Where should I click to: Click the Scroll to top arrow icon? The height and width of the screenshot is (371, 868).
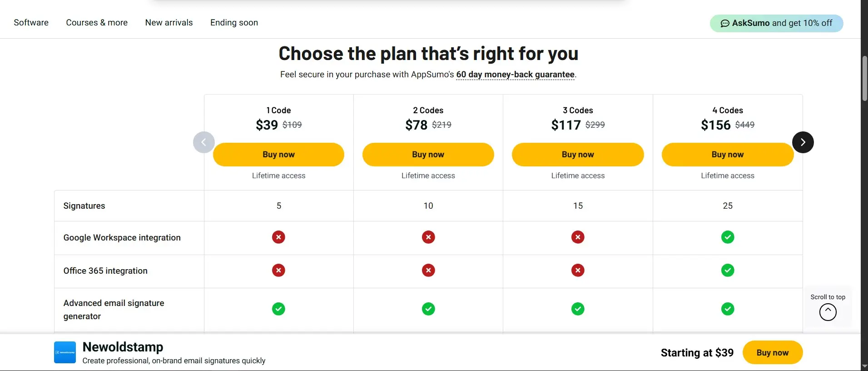pos(828,312)
